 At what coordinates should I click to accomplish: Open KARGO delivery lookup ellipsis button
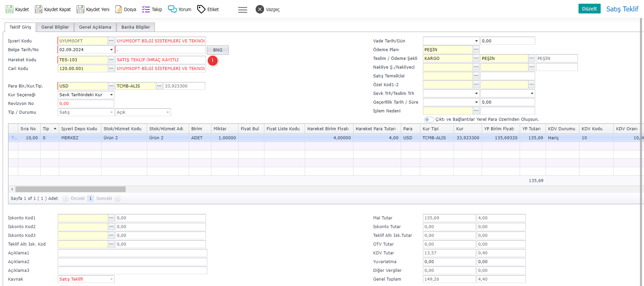476,58
